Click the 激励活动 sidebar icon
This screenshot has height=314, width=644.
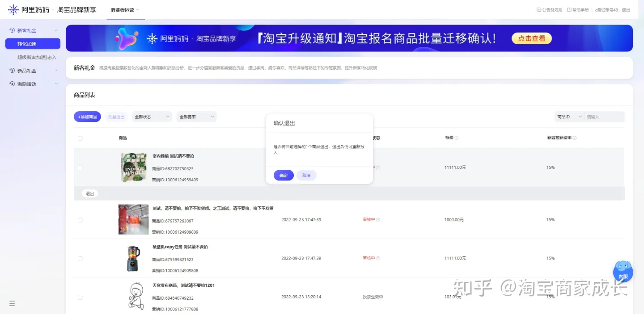(13, 84)
